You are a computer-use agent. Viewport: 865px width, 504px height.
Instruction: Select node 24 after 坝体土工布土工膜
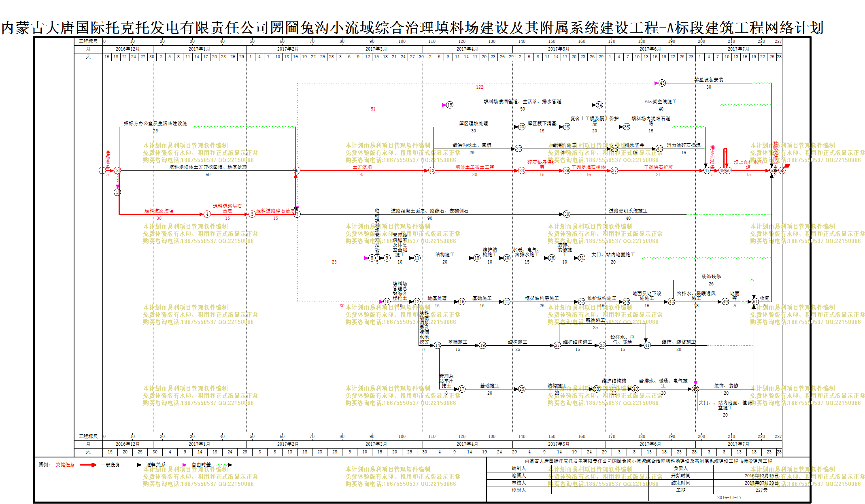(521, 170)
